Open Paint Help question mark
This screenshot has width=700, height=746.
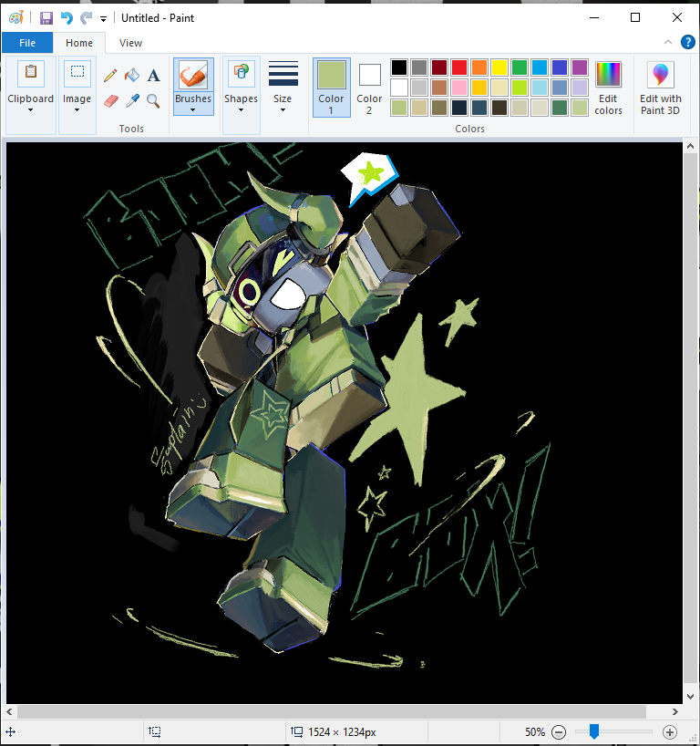[x=687, y=42]
